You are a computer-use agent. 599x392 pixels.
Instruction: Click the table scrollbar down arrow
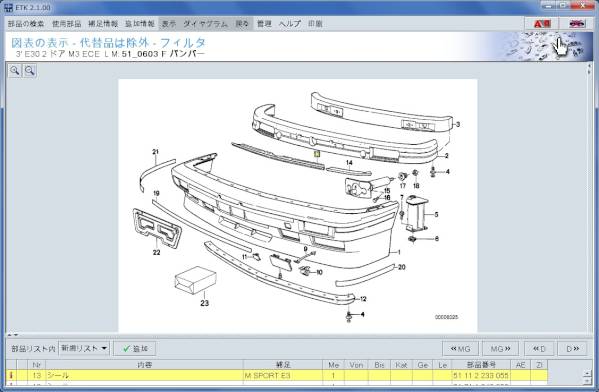click(x=588, y=382)
